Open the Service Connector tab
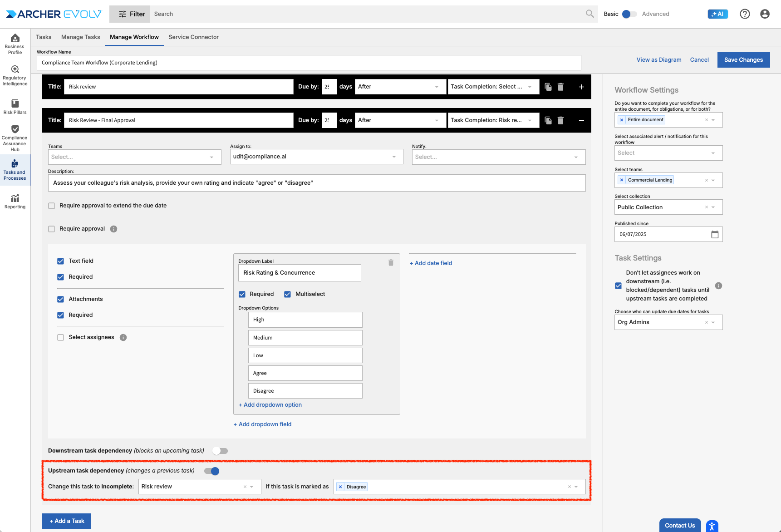This screenshot has width=781, height=532. 193,37
